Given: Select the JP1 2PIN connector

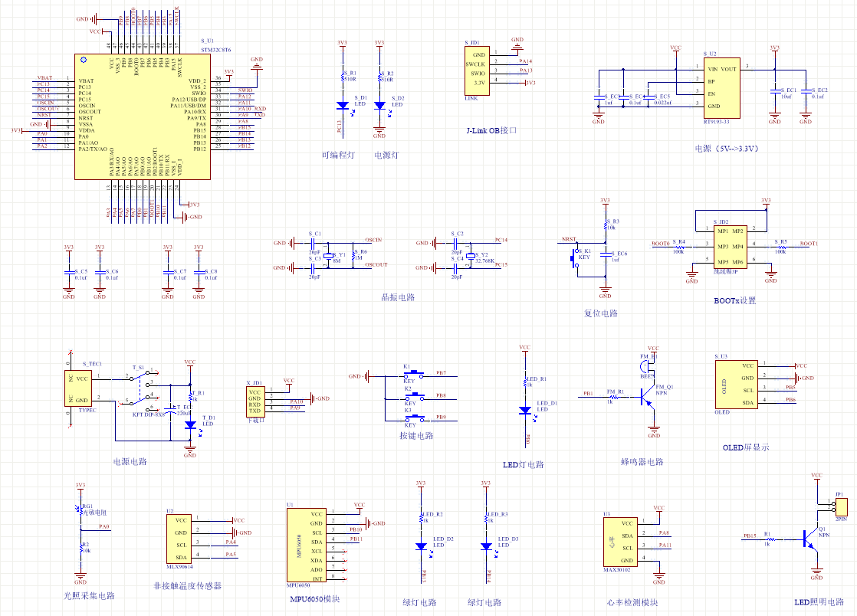Looking at the screenshot, I should (x=841, y=506).
